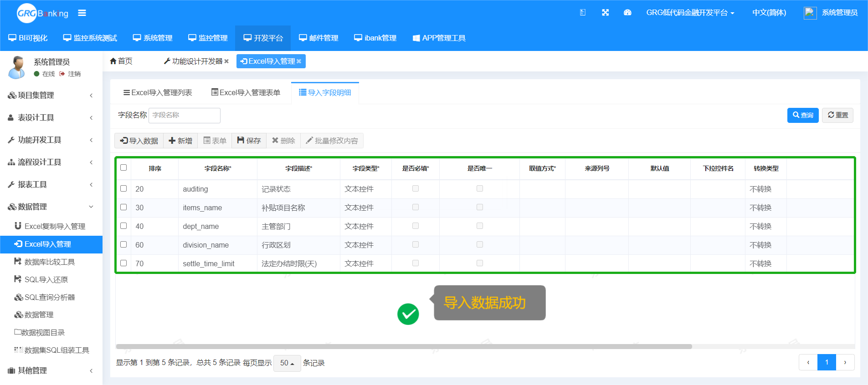Close the Excel导入管理 tab

pos(299,61)
